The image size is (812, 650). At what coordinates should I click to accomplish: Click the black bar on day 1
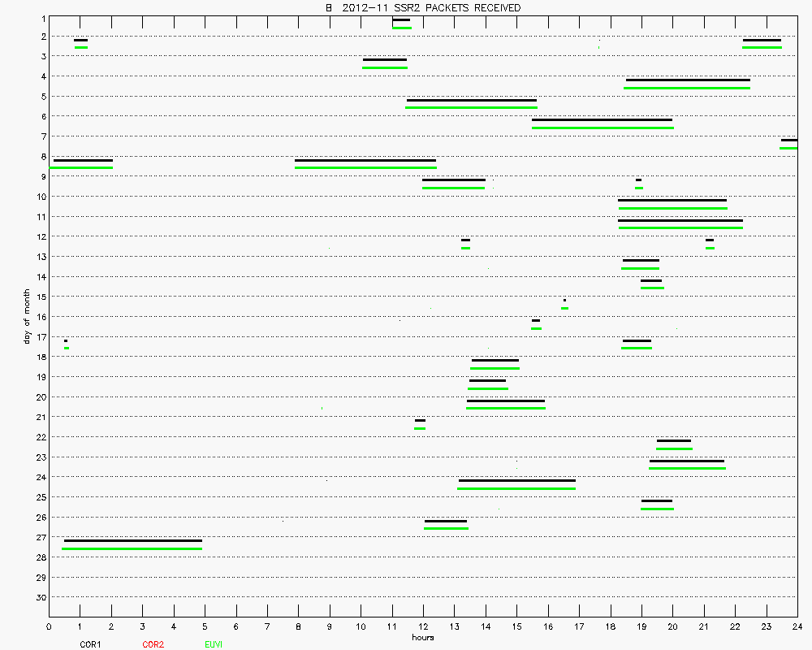pos(401,19)
